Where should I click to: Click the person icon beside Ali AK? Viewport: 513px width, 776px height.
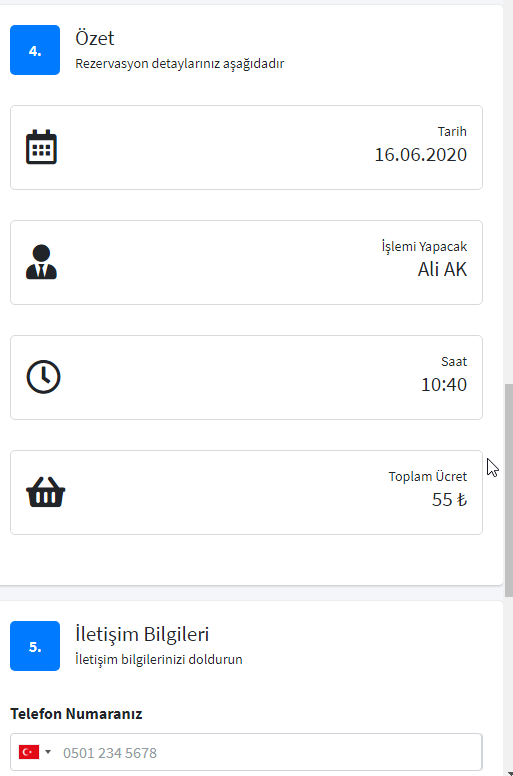click(42, 262)
